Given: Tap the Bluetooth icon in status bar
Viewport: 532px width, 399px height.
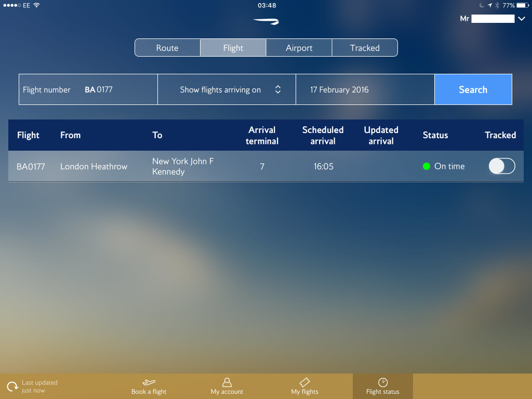Looking at the screenshot, I should [x=497, y=5].
